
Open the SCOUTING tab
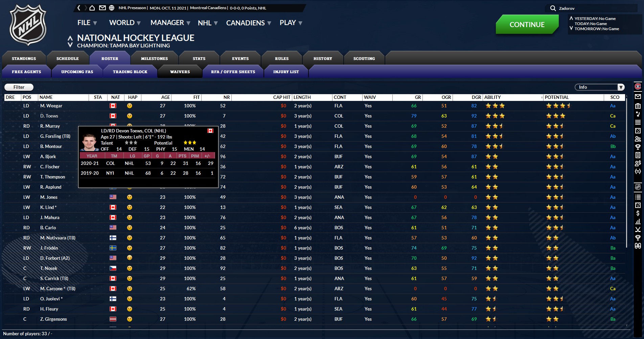[364, 59]
